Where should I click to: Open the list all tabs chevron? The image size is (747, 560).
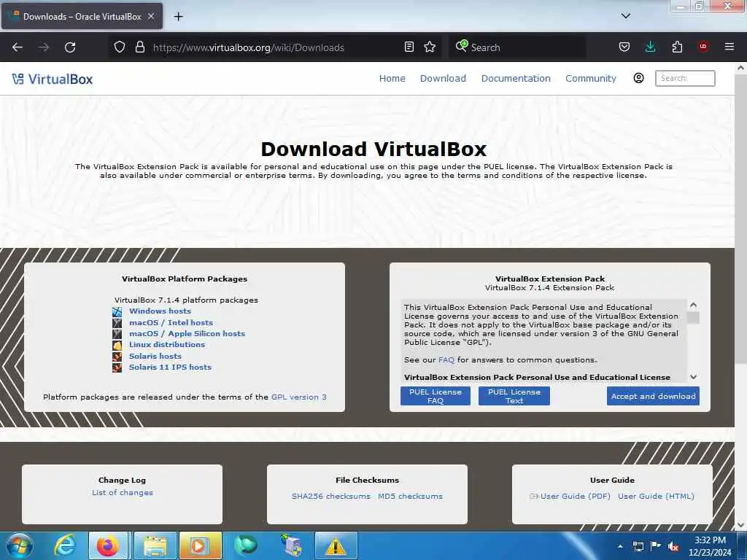click(626, 16)
